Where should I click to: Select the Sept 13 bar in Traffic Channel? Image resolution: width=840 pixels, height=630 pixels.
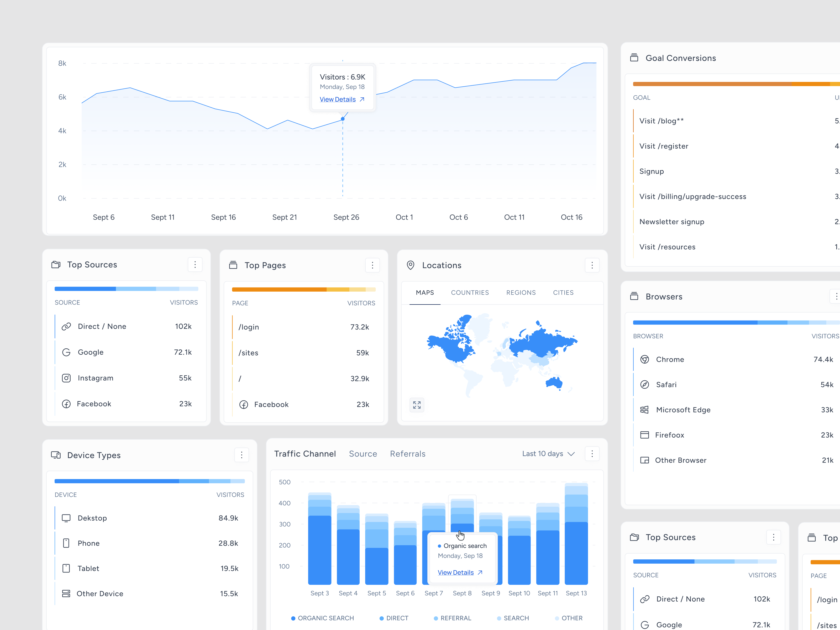(576, 543)
